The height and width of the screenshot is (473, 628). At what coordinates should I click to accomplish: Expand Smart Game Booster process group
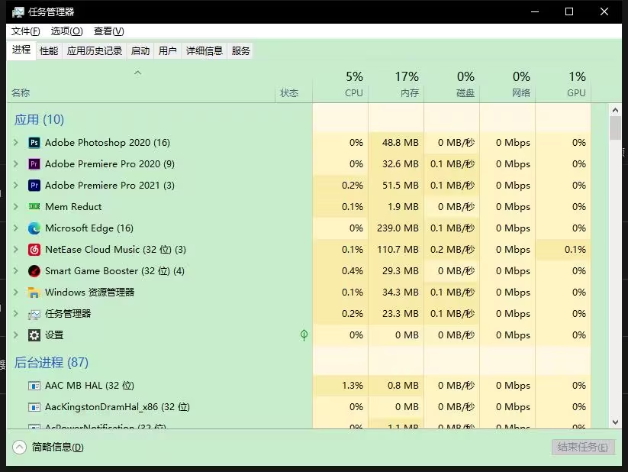16,271
